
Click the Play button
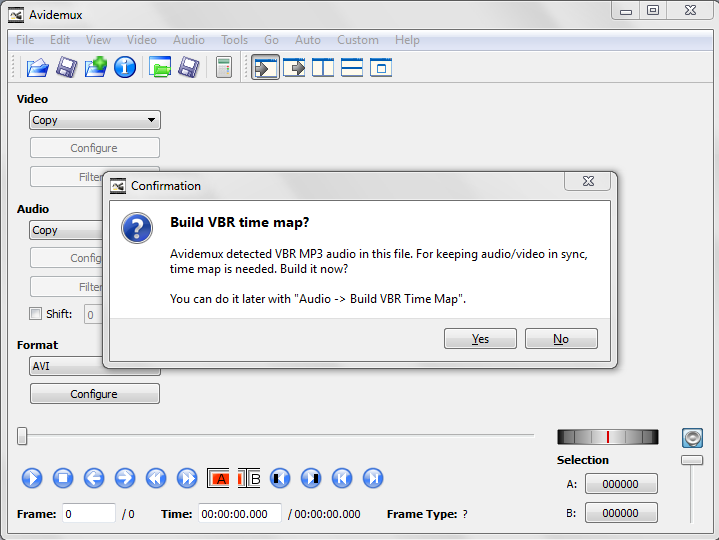[32, 478]
